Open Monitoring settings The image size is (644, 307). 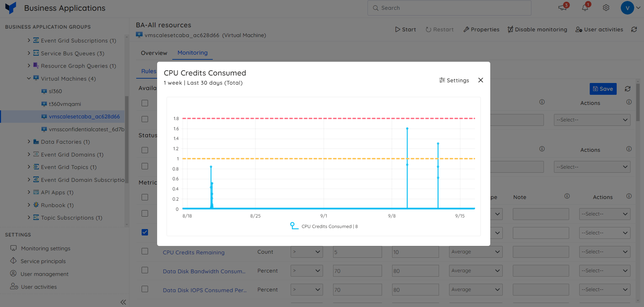[46, 248]
